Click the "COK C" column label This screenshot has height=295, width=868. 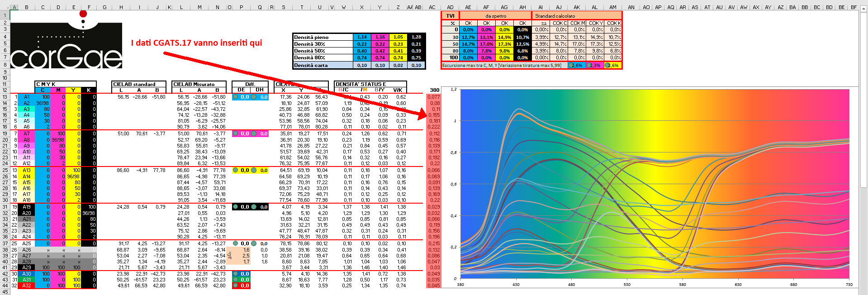[559, 23]
